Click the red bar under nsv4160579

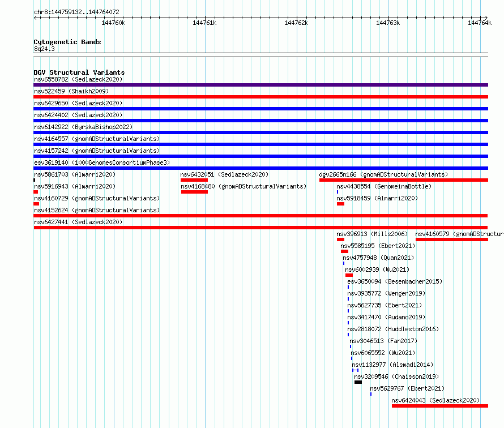coord(452,239)
